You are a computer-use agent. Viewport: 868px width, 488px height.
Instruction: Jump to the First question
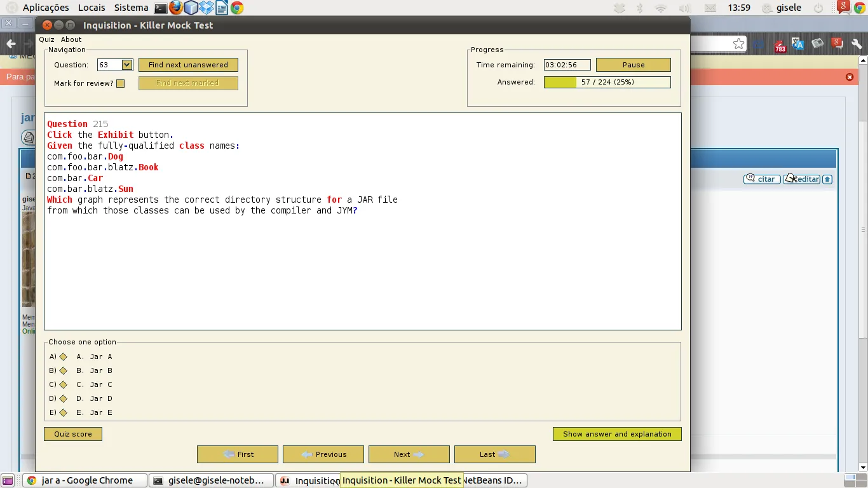point(238,454)
